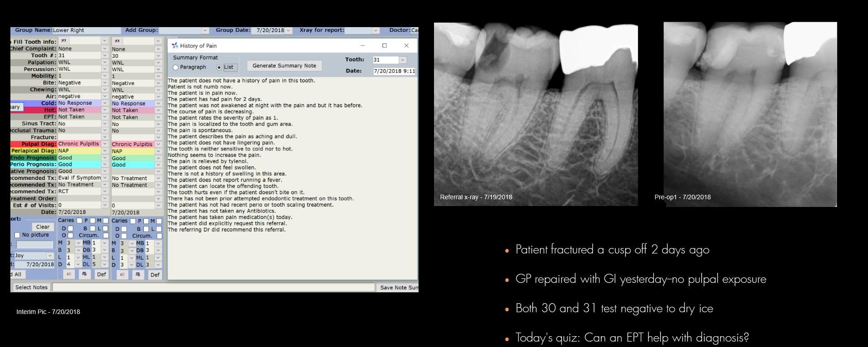Viewport: 868px width, 347px height.
Task: Click bullet 'Today's quiz: Can an EPT help'
Action: pos(632,338)
